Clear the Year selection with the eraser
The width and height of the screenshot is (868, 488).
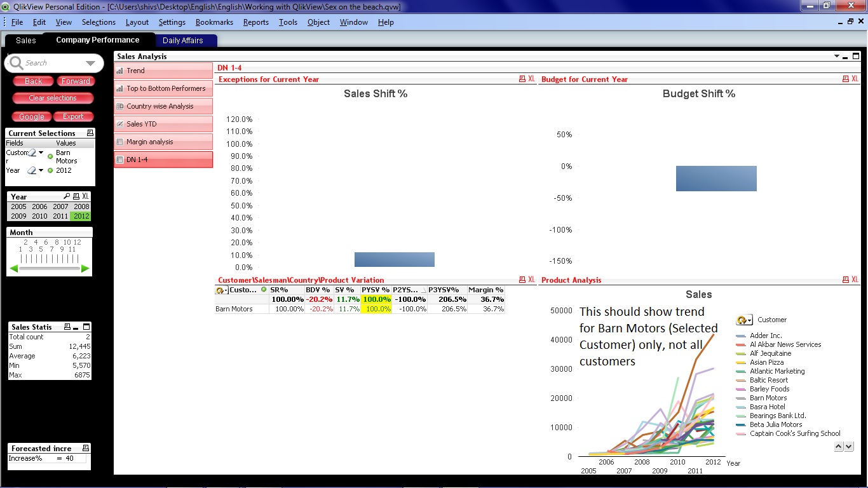pyautogui.click(x=32, y=170)
